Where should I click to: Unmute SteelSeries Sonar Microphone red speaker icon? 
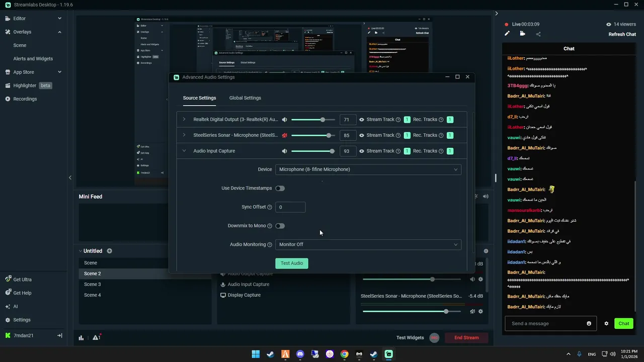[284, 135]
